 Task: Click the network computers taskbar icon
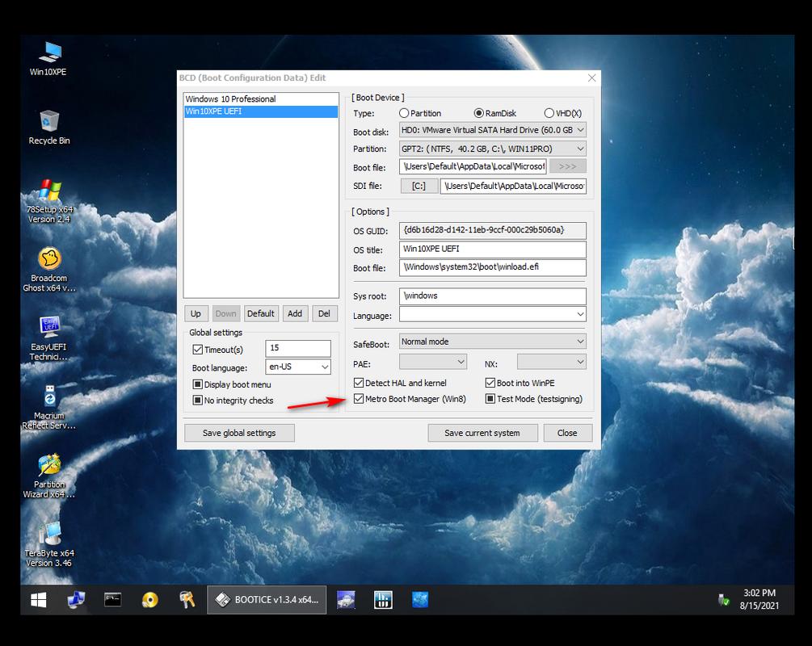point(76,600)
